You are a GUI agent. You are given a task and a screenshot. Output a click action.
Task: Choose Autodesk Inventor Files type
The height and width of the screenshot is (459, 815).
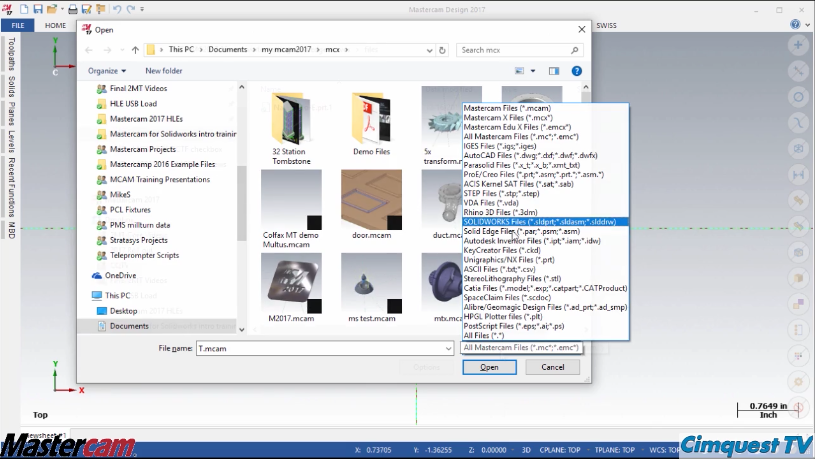coord(545,241)
